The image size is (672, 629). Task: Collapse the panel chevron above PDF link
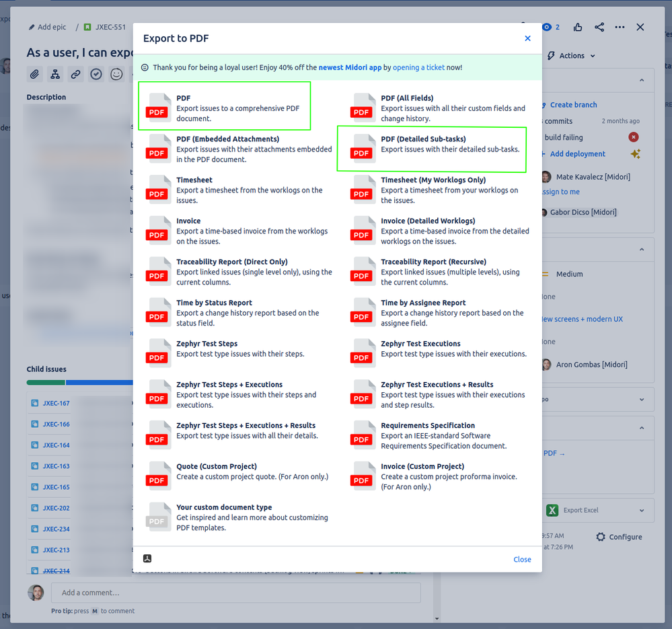pyautogui.click(x=642, y=428)
